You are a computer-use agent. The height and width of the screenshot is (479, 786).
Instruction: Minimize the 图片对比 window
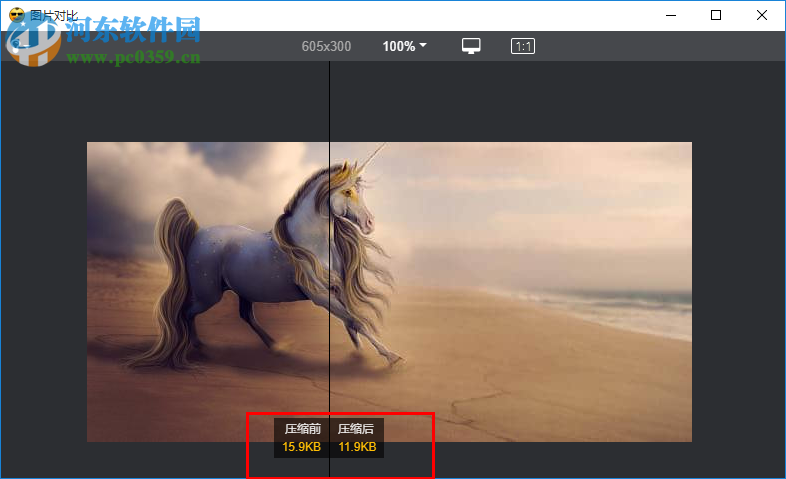point(671,16)
